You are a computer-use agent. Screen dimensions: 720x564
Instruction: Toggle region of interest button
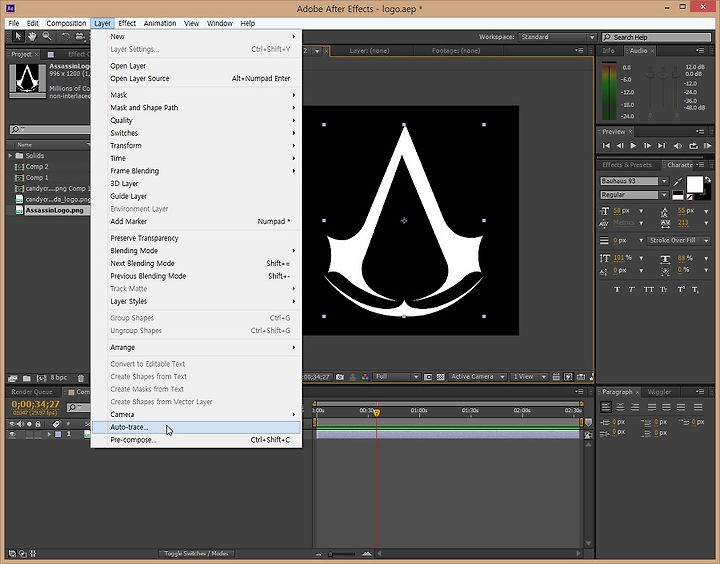tap(428, 377)
